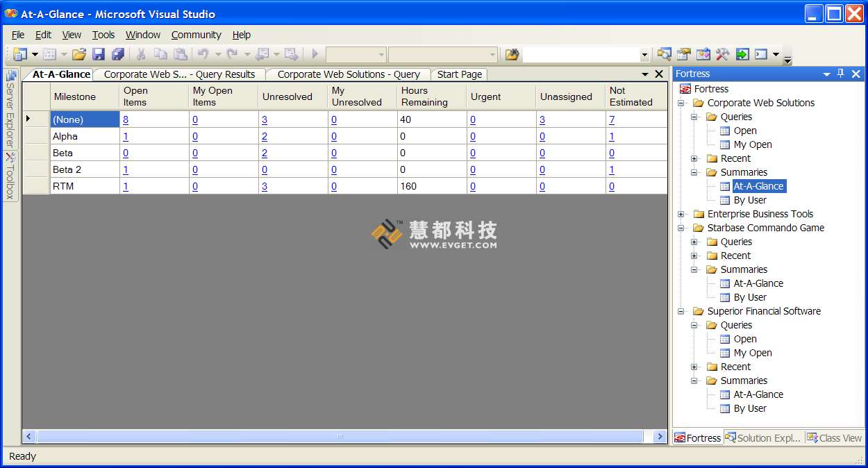The image size is (868, 468).
Task: Open the active files dropdown list
Action: pos(646,74)
